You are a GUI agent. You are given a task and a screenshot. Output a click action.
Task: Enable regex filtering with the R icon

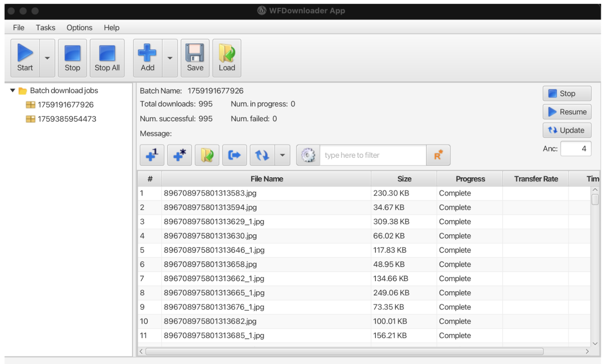(x=438, y=155)
